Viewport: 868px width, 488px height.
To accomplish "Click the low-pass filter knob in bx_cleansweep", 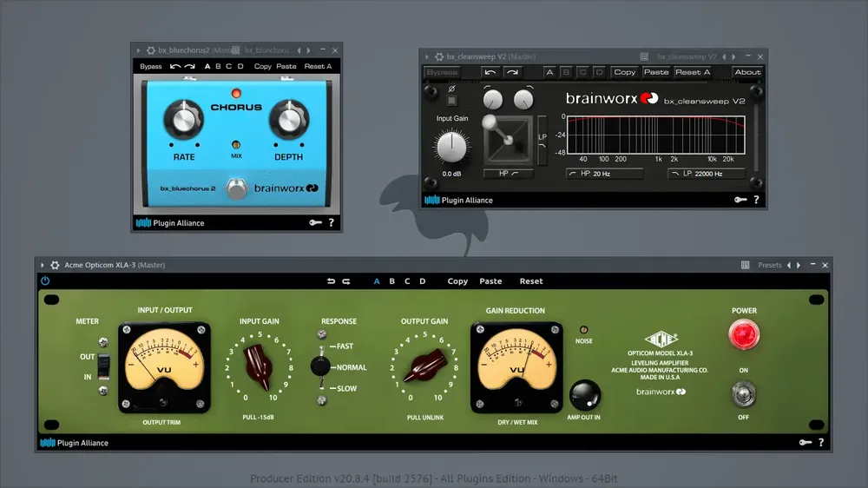I will [523, 100].
